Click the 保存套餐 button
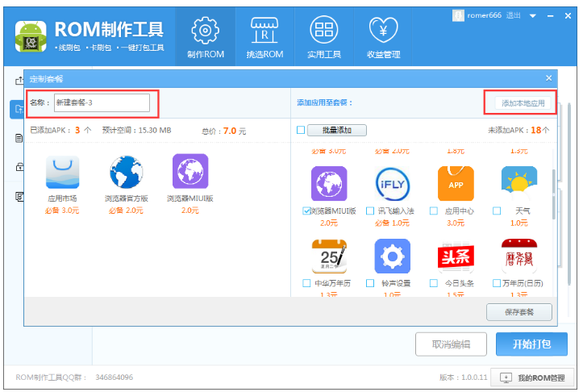The width and height of the screenshot is (583, 392). pos(519,312)
